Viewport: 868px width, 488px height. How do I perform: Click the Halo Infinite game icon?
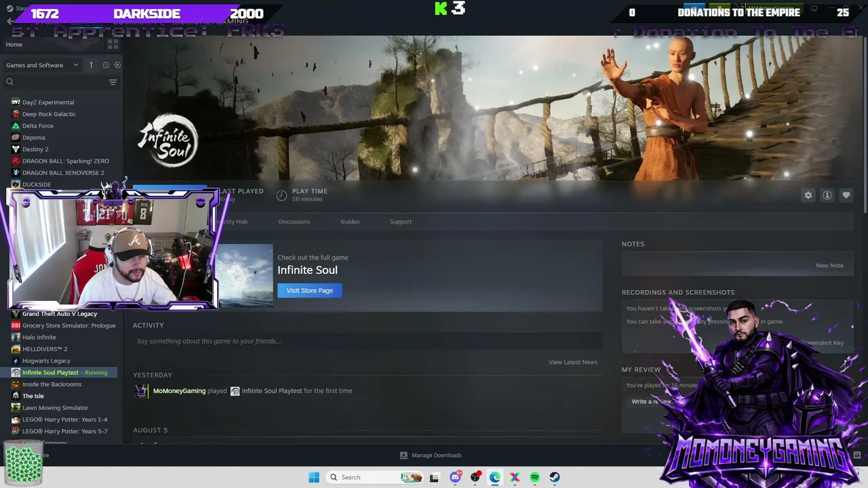(16, 338)
